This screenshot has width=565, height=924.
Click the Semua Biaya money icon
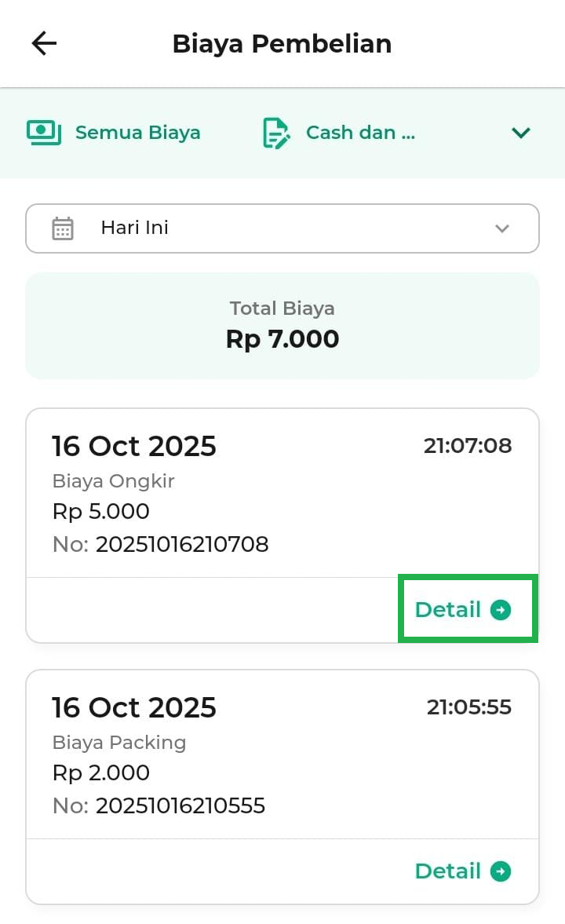[44, 133]
